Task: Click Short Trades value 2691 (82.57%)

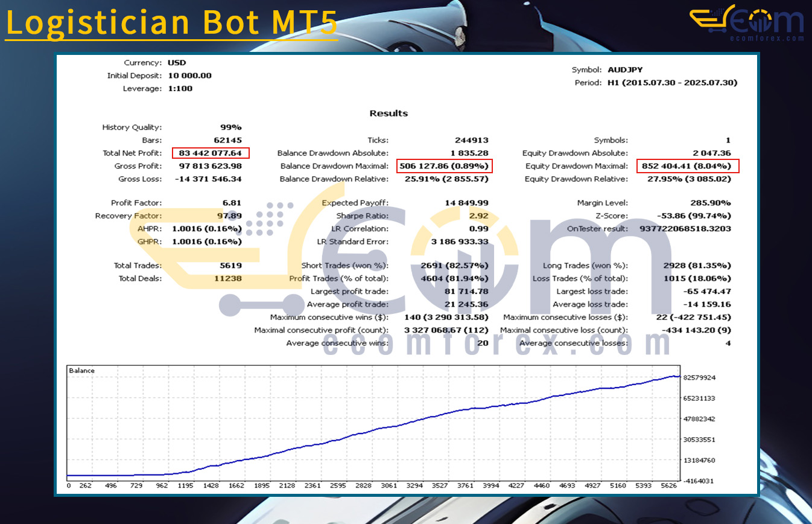Action: [454, 266]
